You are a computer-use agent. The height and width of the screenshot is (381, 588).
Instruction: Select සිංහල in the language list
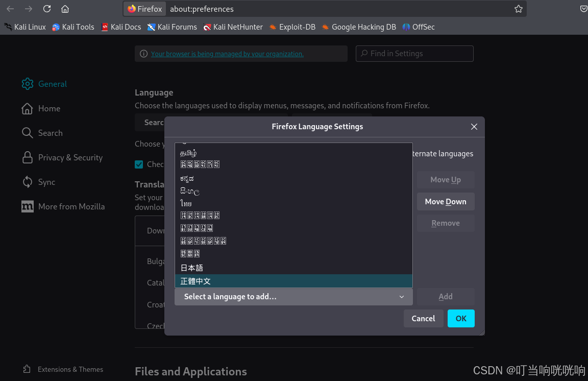pyautogui.click(x=293, y=192)
